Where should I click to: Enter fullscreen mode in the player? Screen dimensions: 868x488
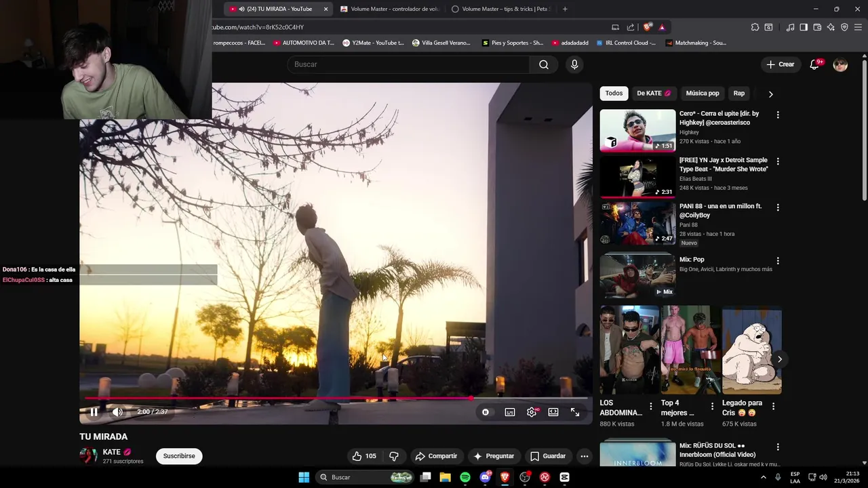(x=575, y=412)
